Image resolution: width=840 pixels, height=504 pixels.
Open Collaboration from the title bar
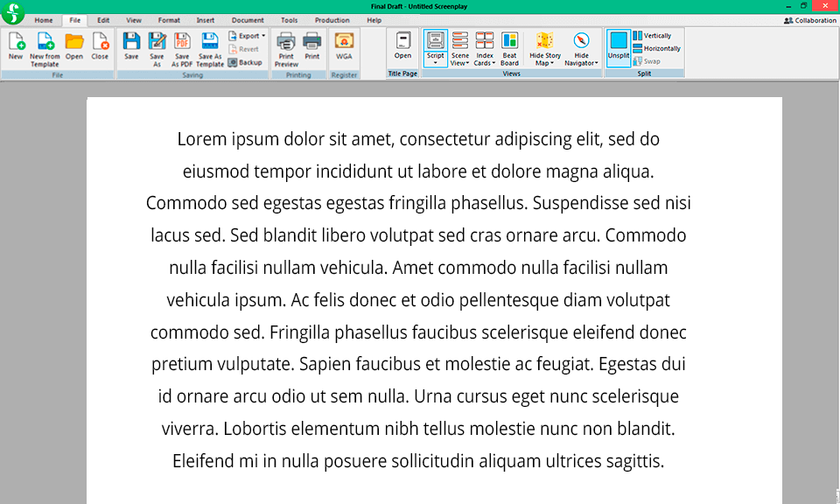809,19
